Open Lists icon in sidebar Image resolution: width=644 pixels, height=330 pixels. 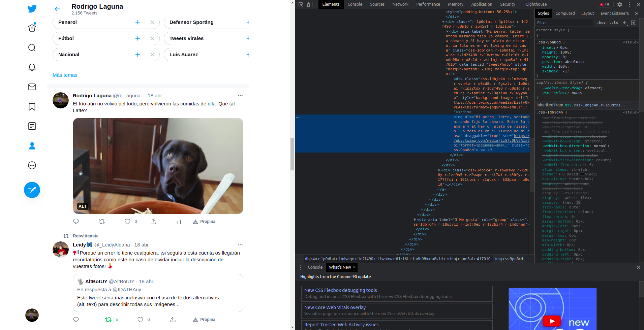(32, 126)
